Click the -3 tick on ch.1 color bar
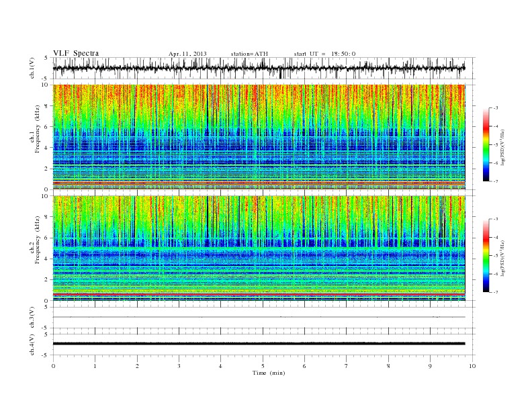This screenshot has height=411, width=532. 496,108
